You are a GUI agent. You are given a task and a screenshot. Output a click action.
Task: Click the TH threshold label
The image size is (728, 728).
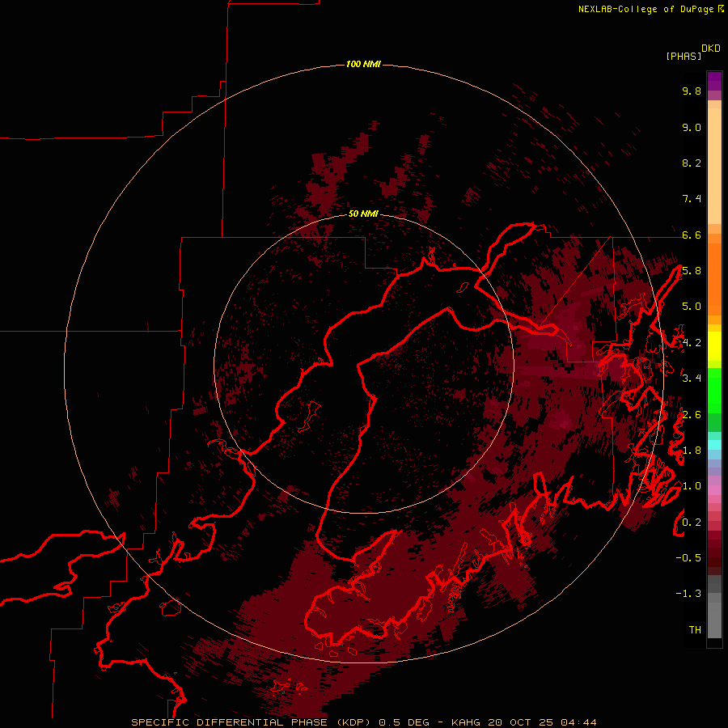(x=695, y=630)
